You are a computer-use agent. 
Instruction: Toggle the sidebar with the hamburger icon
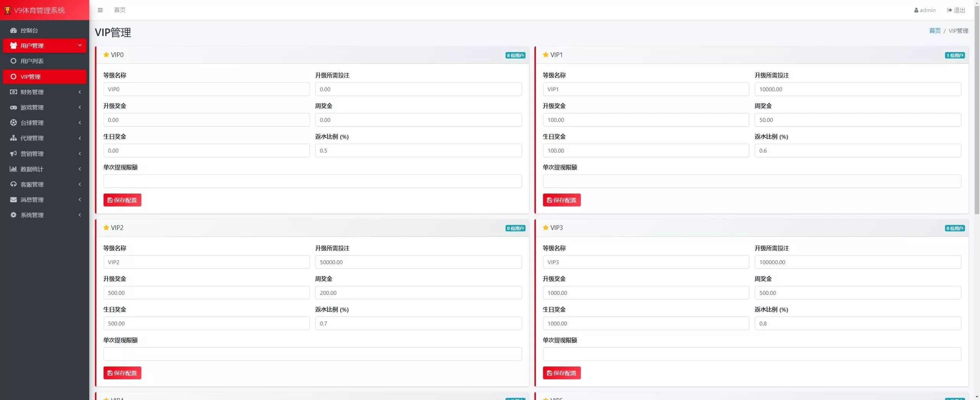click(100, 10)
